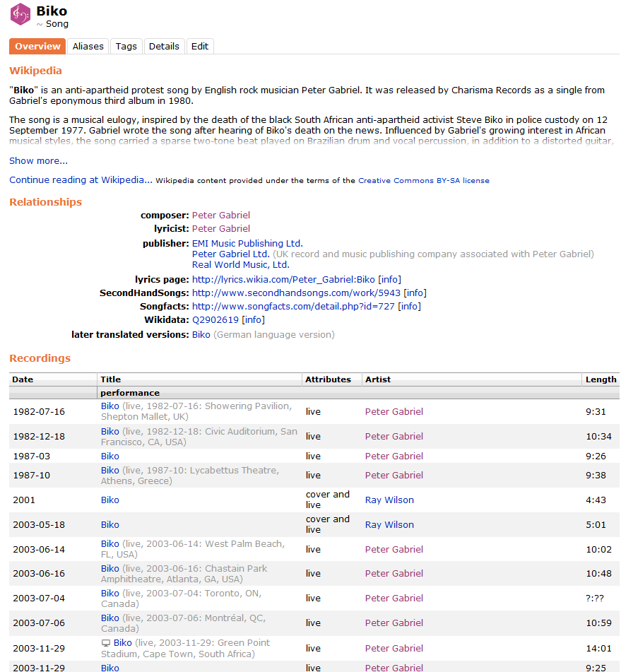Open the German language version of Biko
Image resolution: width=621 pixels, height=672 pixels.
(201, 335)
